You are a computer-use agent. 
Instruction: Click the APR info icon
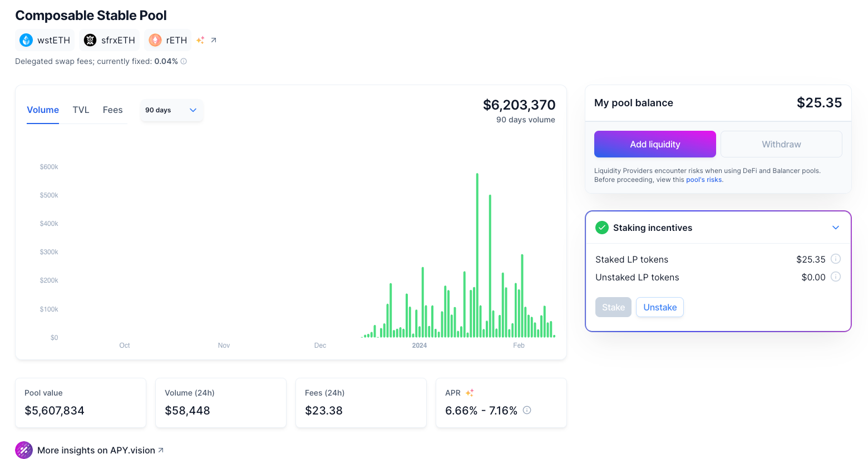(527, 410)
